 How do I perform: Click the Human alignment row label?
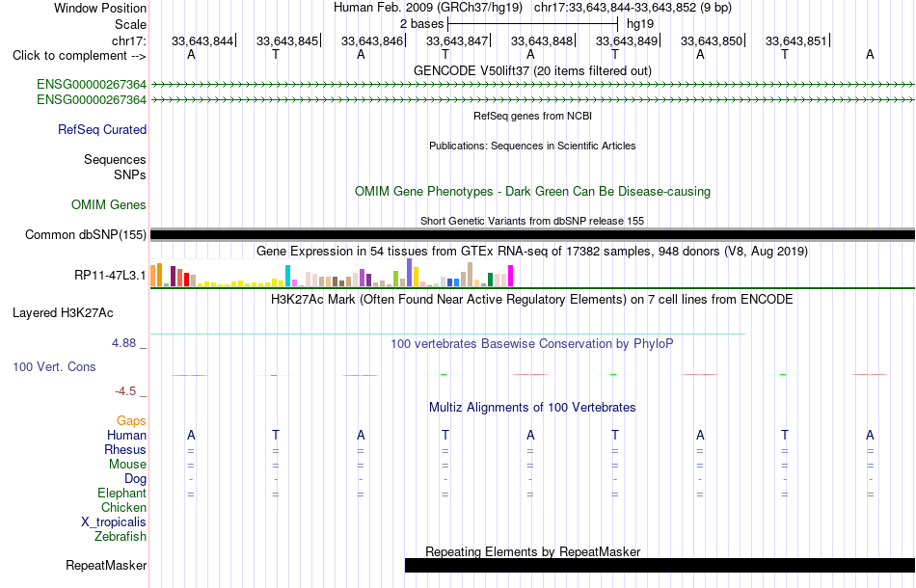click(126, 436)
